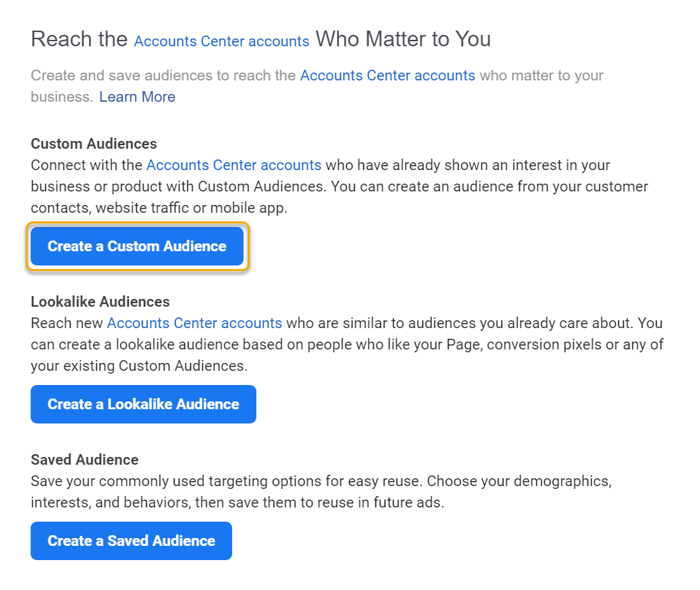Click Accounts Center accounts link under Lookalike Audiences
The height and width of the screenshot is (590, 700).
(194, 323)
